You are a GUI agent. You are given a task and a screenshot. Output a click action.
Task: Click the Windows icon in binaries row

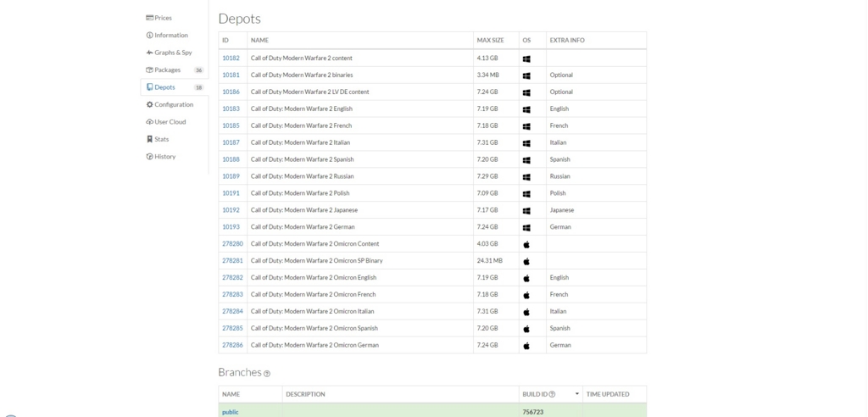526,75
